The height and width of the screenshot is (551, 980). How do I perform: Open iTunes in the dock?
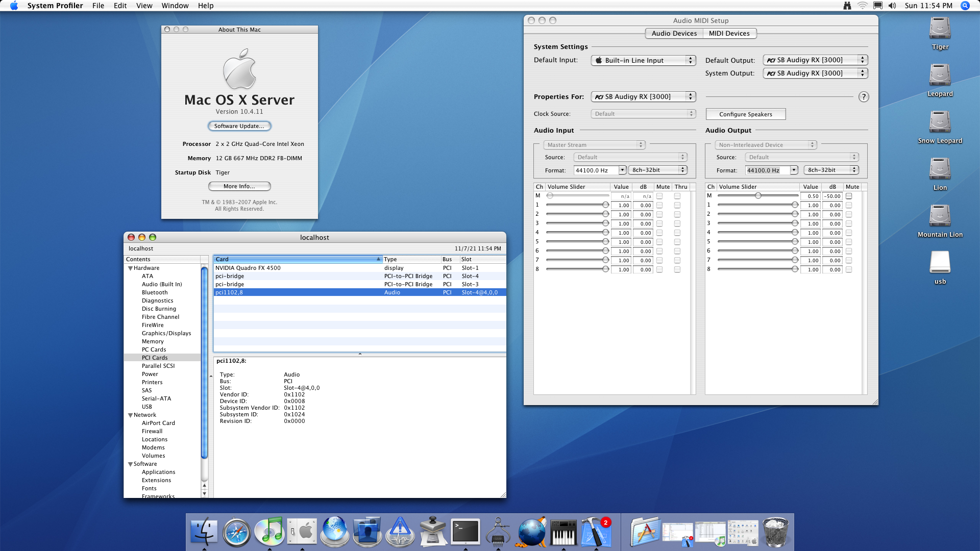click(269, 531)
